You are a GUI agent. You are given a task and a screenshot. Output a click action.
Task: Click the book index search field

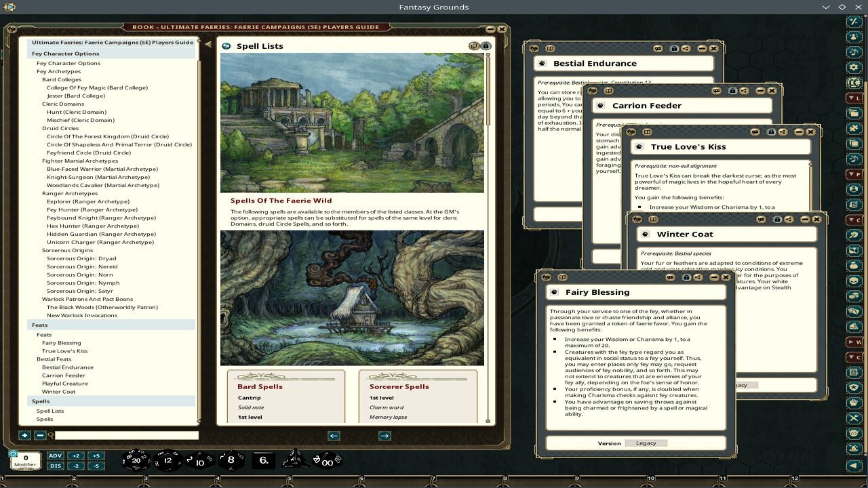tap(127, 436)
